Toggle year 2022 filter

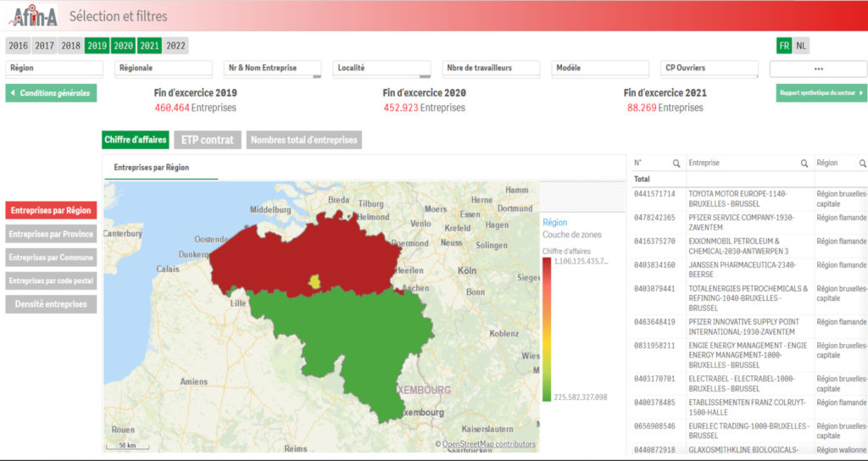[x=175, y=46]
